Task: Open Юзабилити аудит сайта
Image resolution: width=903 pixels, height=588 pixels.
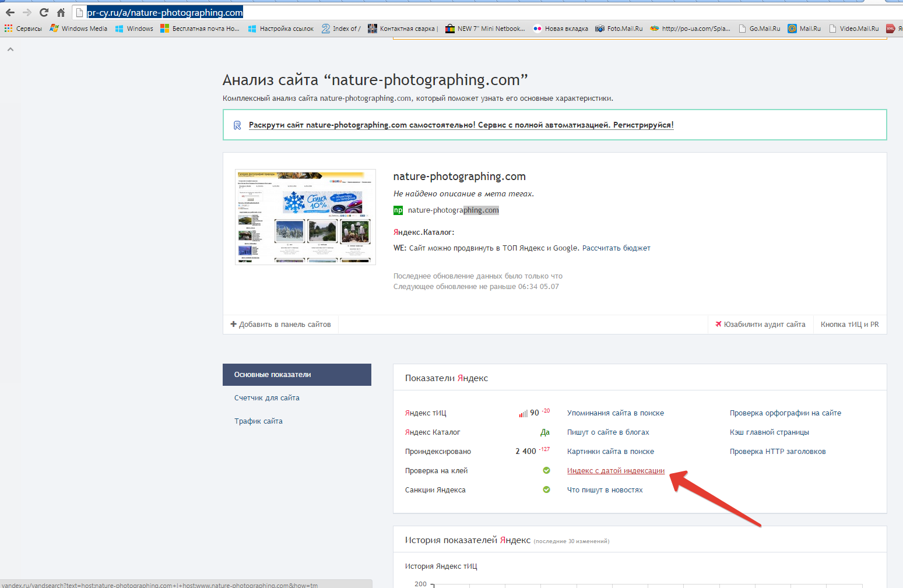Action: click(x=760, y=325)
